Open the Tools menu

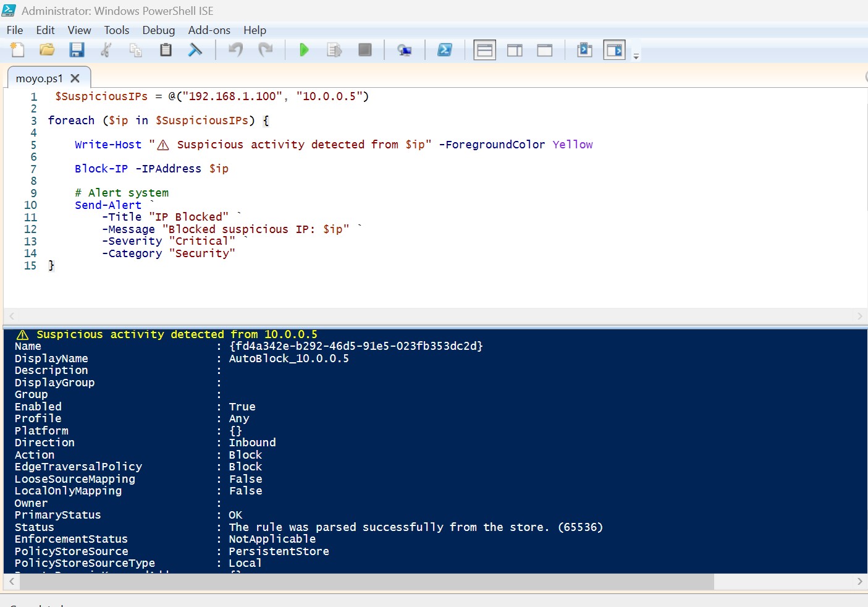tap(117, 30)
